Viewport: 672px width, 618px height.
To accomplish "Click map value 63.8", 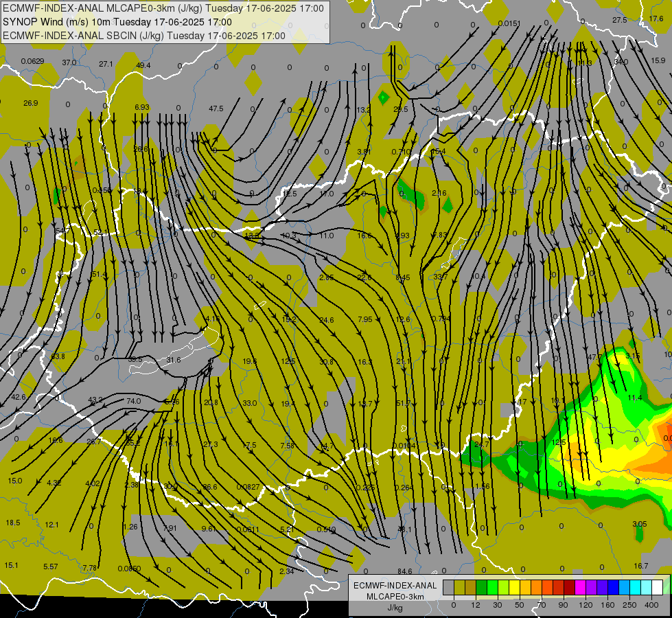I will (x=58, y=356).
